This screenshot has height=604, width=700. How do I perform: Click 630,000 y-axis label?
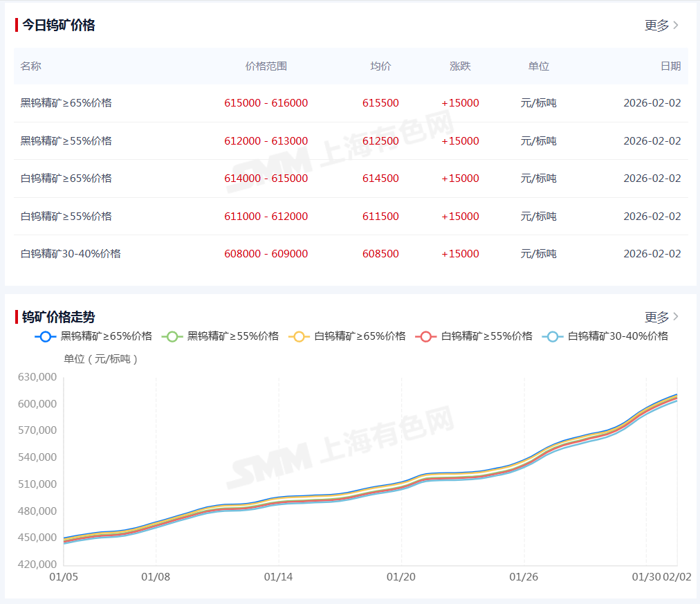pyautogui.click(x=37, y=377)
